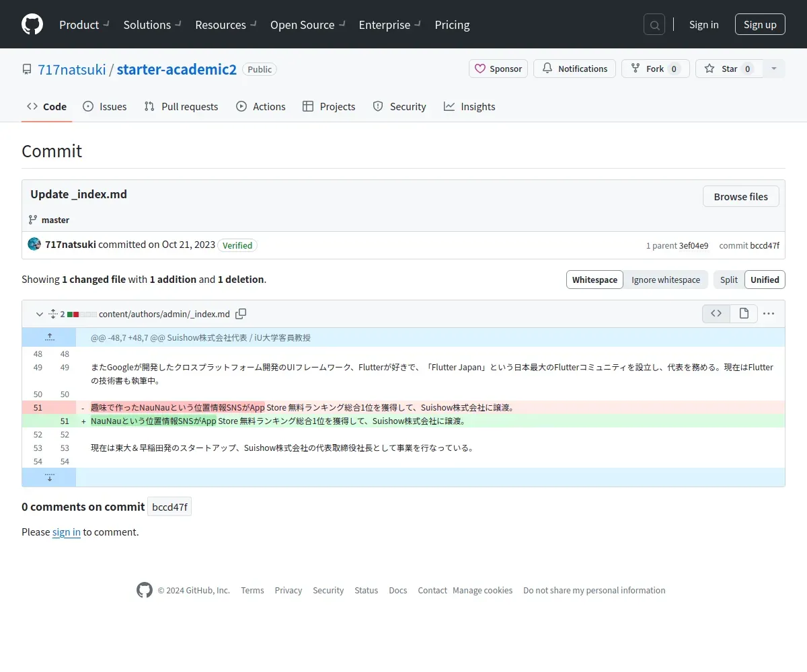Open the content/authors/admin/_index.md file link

pyautogui.click(x=164, y=314)
